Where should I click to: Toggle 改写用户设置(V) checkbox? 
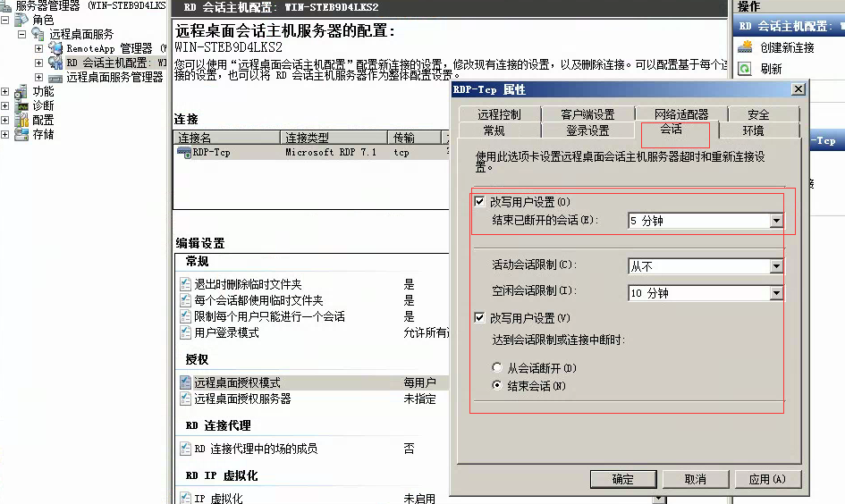pyautogui.click(x=479, y=317)
